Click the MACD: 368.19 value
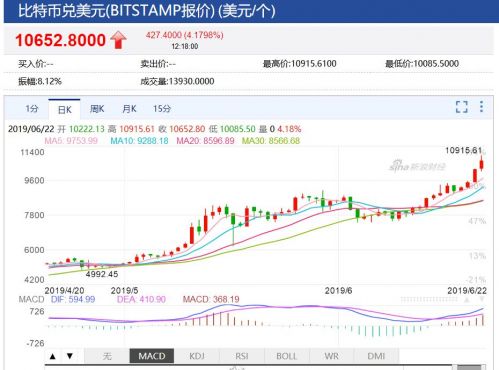The height and width of the screenshot is (370, 499). point(211,299)
